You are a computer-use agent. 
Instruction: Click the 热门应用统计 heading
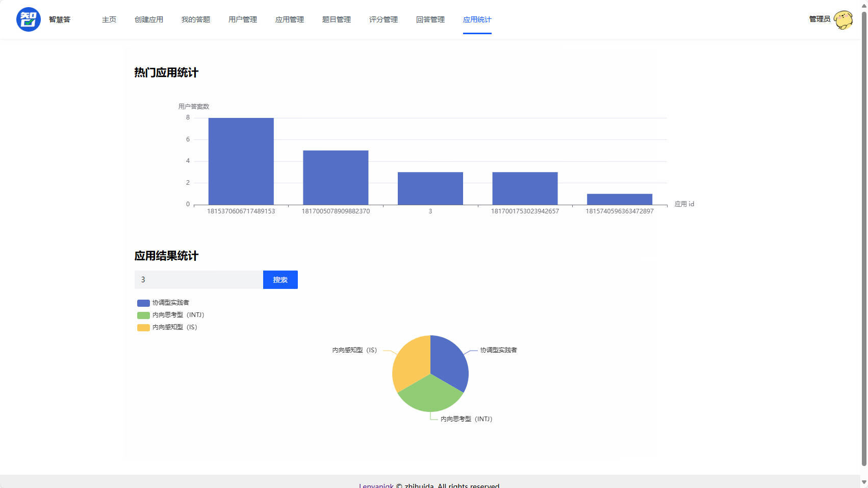tap(166, 72)
